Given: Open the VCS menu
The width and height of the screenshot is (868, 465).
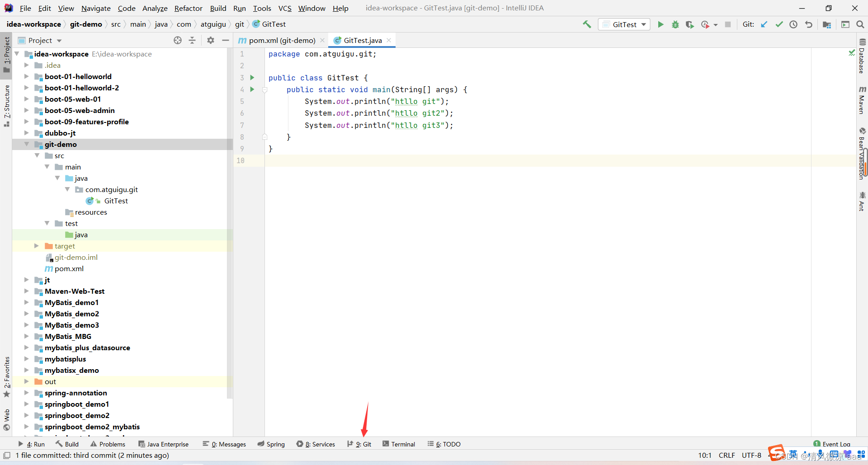Looking at the screenshot, I should click(285, 8).
